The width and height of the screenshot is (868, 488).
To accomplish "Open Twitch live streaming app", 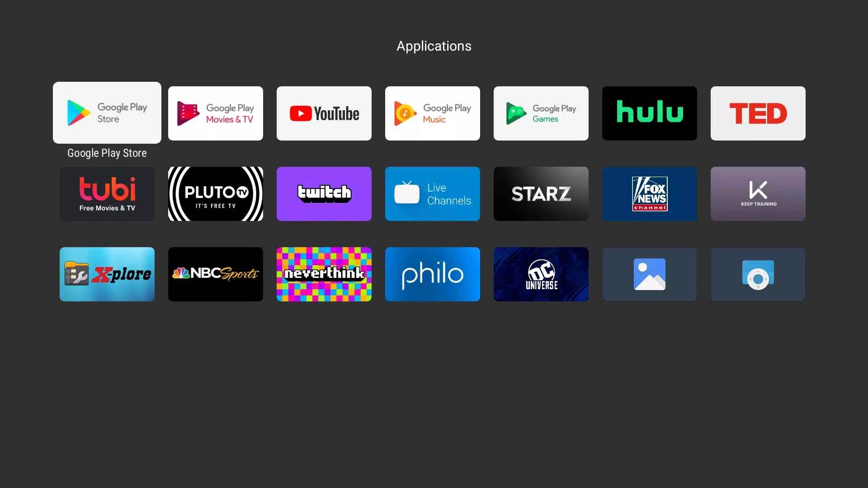I will point(324,194).
